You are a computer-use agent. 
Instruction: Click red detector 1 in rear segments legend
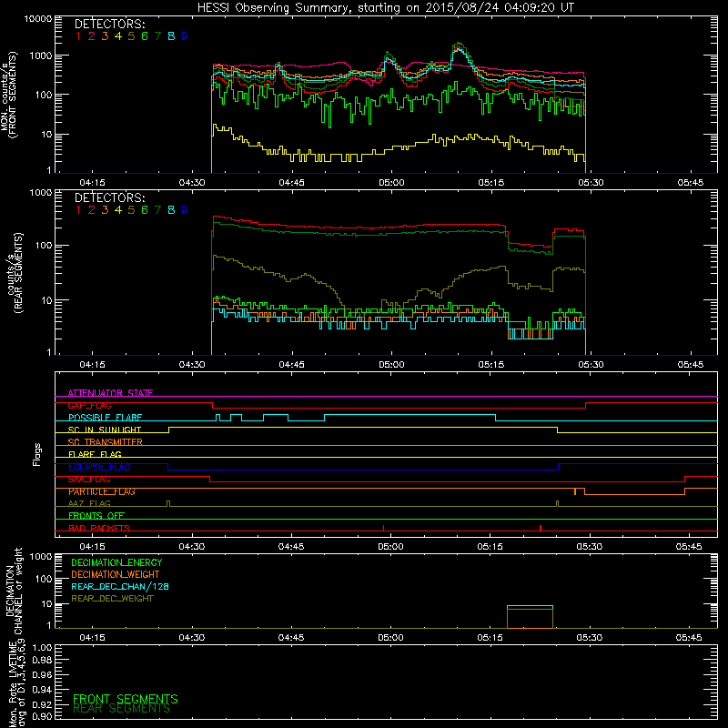pos(78,210)
